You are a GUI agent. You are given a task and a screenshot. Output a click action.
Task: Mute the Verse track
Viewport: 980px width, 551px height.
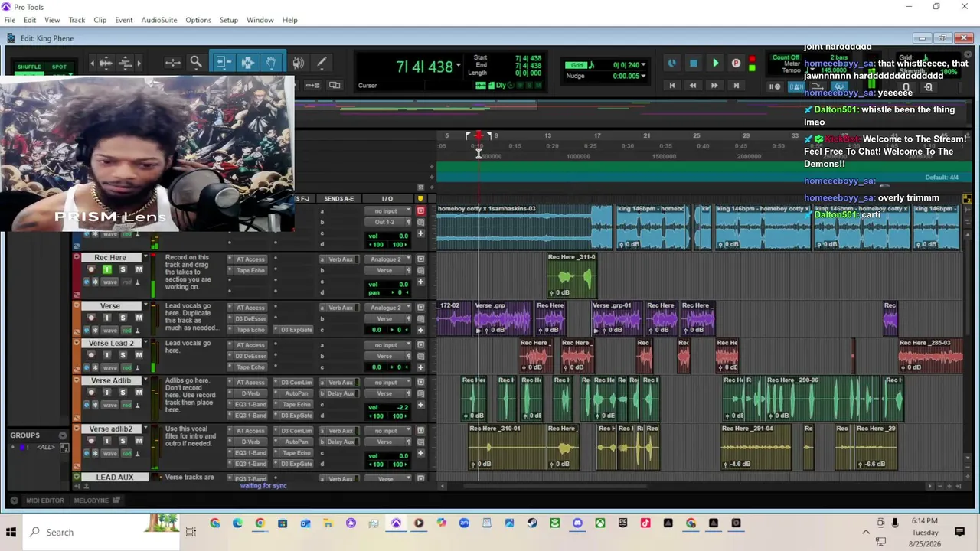click(x=139, y=318)
